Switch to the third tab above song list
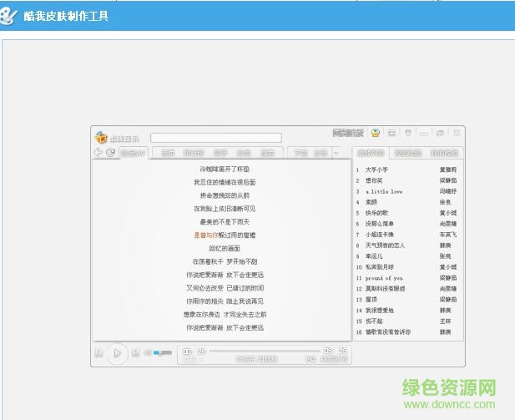515x420 pixels. click(444, 153)
